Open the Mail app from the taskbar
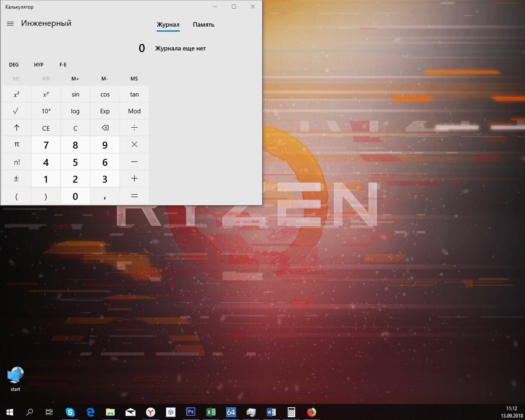This screenshot has height=420, width=525. click(x=130, y=412)
